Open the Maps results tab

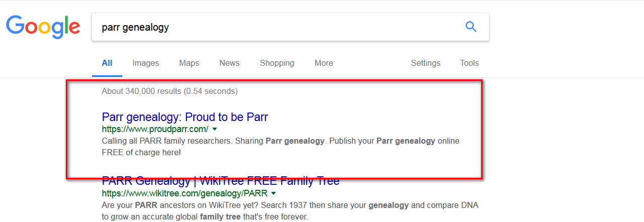click(189, 63)
